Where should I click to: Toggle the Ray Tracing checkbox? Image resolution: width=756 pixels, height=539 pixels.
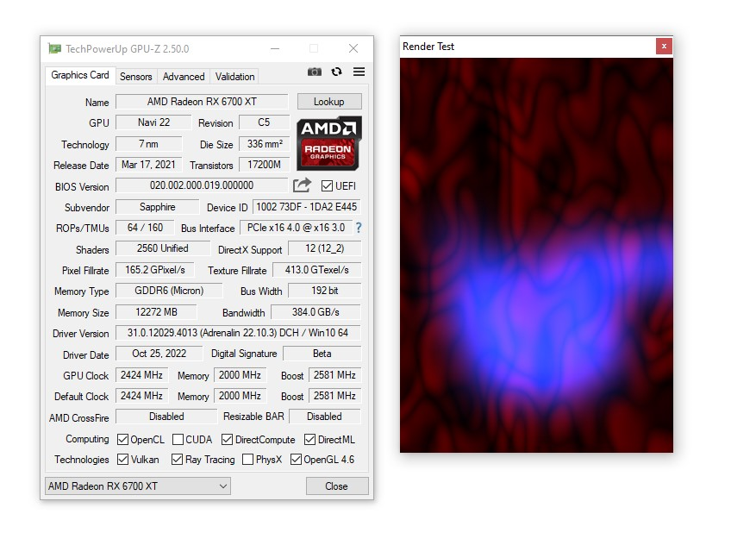tap(178, 459)
